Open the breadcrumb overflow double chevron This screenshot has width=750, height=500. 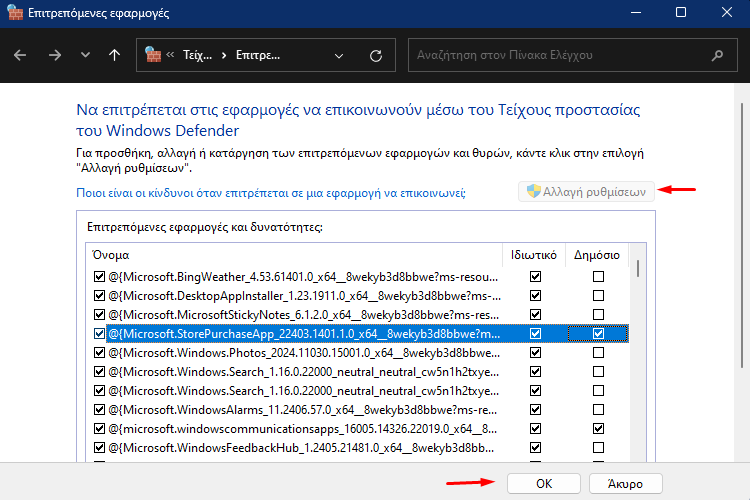click(170, 55)
